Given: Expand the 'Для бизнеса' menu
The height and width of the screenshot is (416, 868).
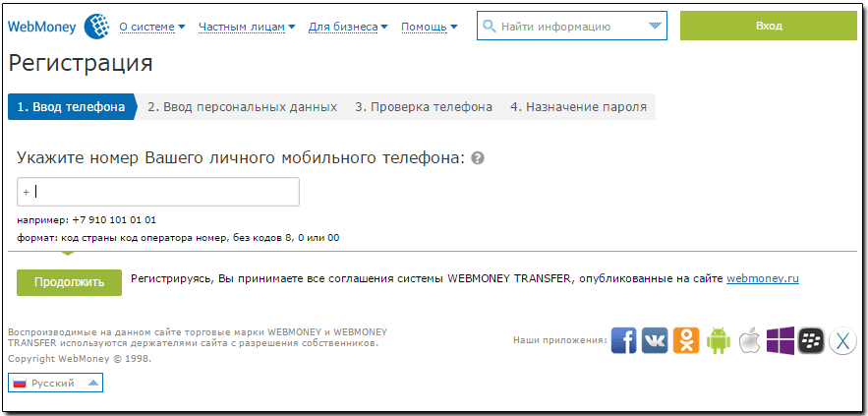Looking at the screenshot, I should pos(348,27).
